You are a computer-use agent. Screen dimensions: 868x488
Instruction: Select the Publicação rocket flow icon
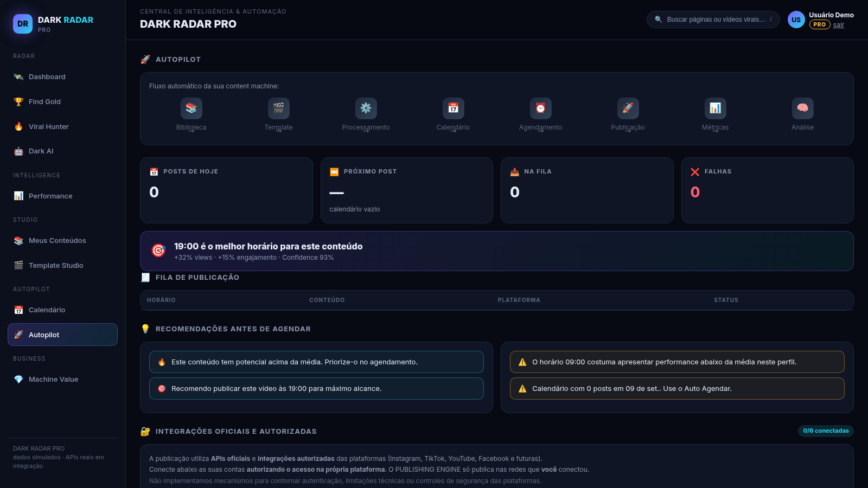tap(628, 108)
